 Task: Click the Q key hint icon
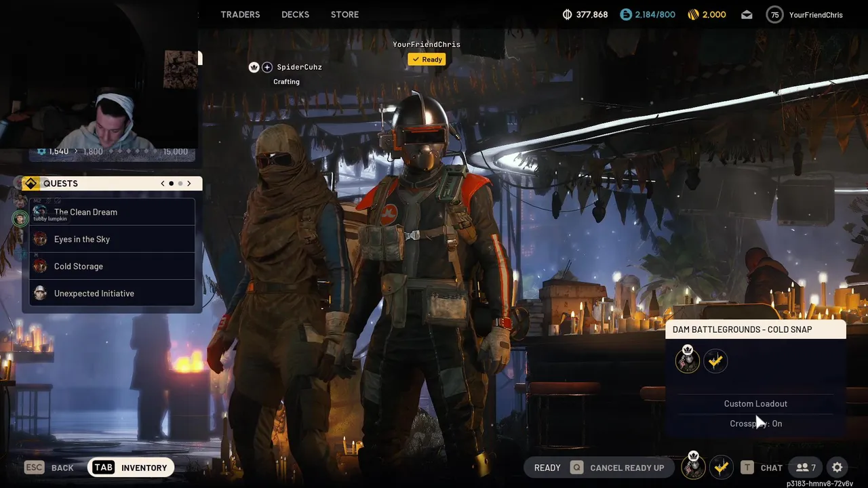tap(576, 468)
